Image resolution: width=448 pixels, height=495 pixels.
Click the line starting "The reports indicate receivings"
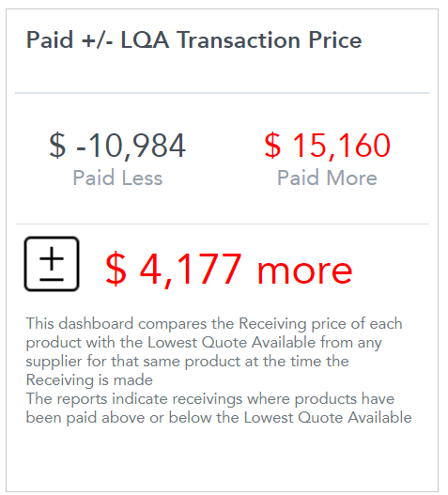tap(210, 399)
